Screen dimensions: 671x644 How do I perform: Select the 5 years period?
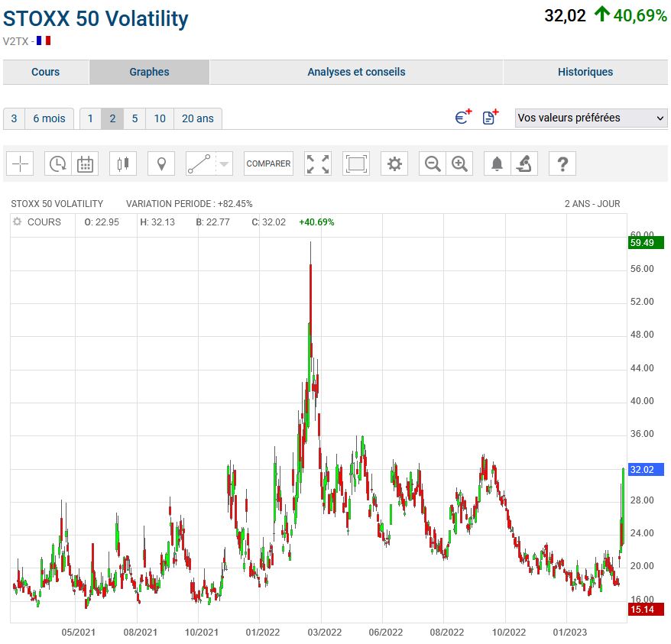pos(135,118)
